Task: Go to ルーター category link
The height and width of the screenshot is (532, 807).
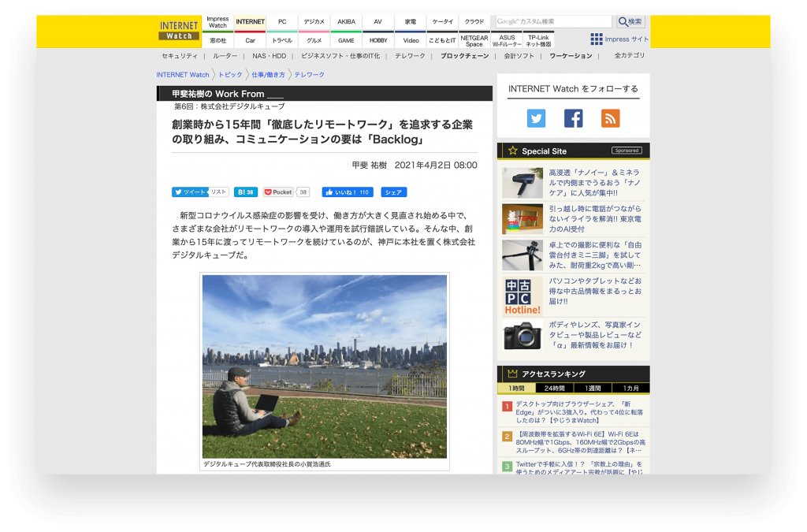Action: coord(225,56)
